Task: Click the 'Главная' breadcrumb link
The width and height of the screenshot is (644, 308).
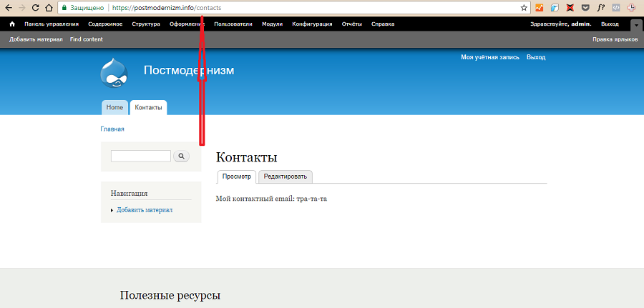Action: 112,129
